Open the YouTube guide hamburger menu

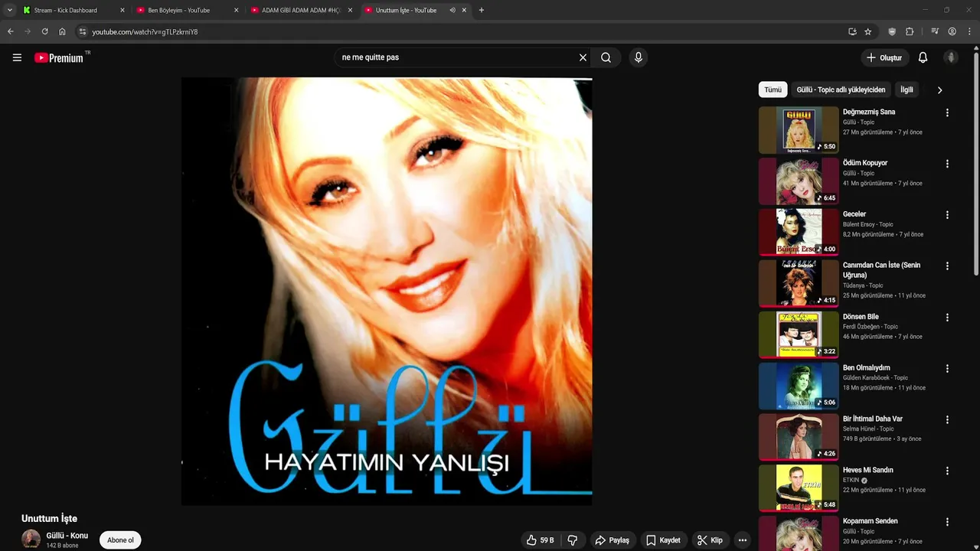click(x=17, y=57)
